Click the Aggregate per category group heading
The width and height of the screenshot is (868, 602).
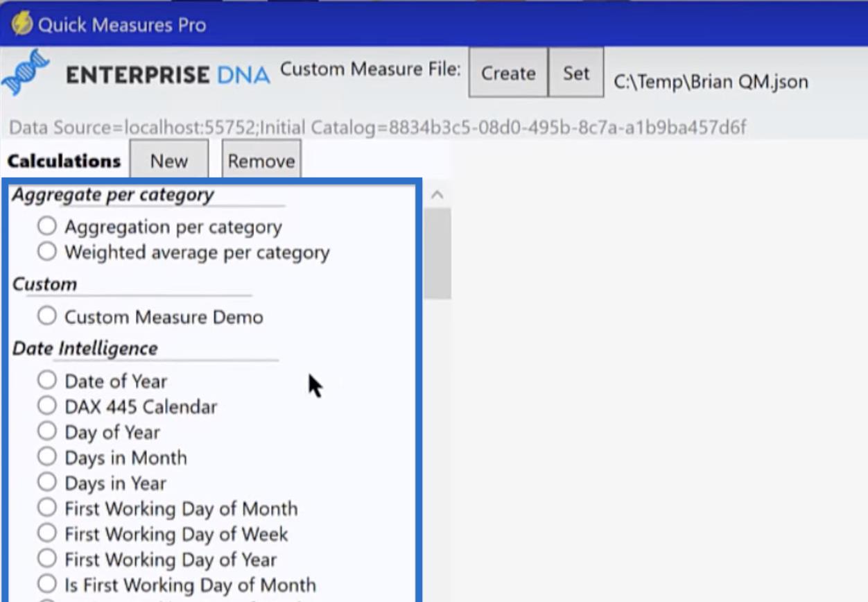pos(113,195)
